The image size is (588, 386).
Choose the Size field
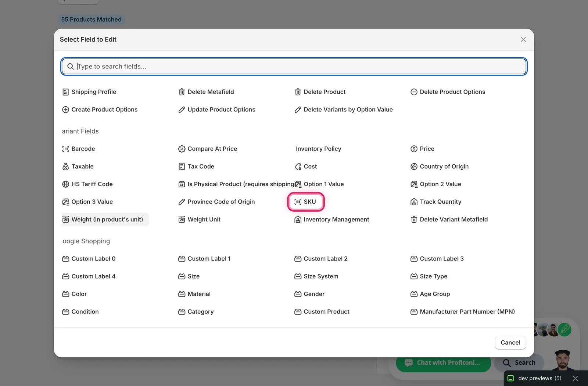(189, 276)
